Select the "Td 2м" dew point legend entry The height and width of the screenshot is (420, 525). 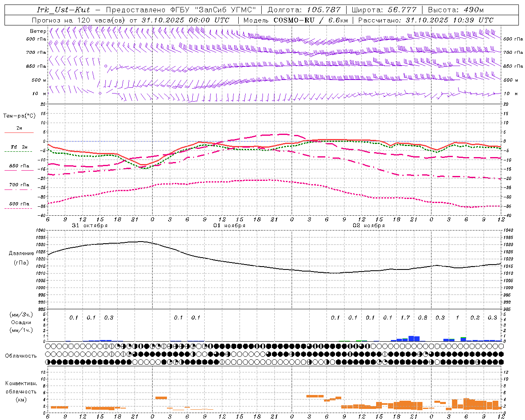pyautogui.click(x=19, y=147)
